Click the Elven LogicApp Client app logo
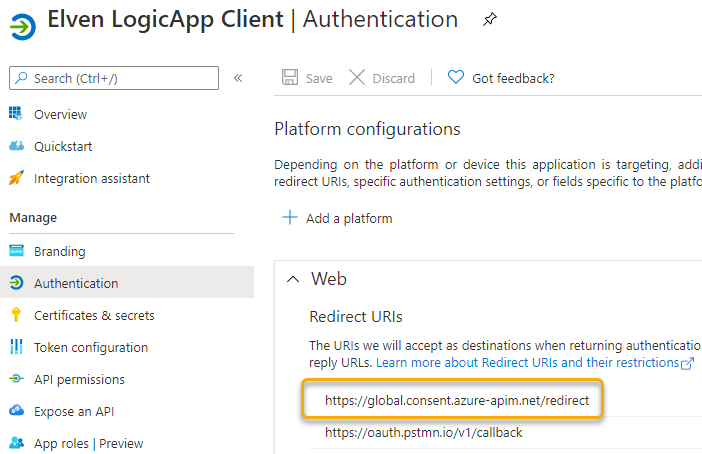Image resolution: width=702 pixels, height=454 pixels. (23, 26)
